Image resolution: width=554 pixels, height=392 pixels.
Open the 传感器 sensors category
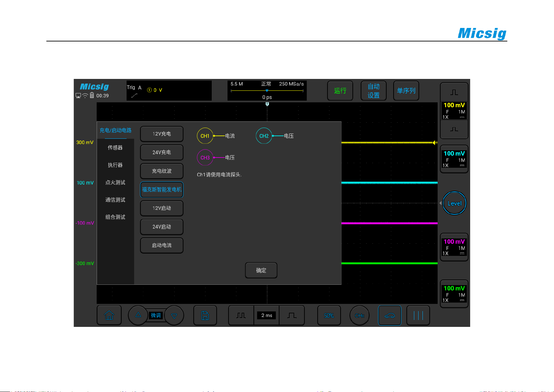click(115, 148)
